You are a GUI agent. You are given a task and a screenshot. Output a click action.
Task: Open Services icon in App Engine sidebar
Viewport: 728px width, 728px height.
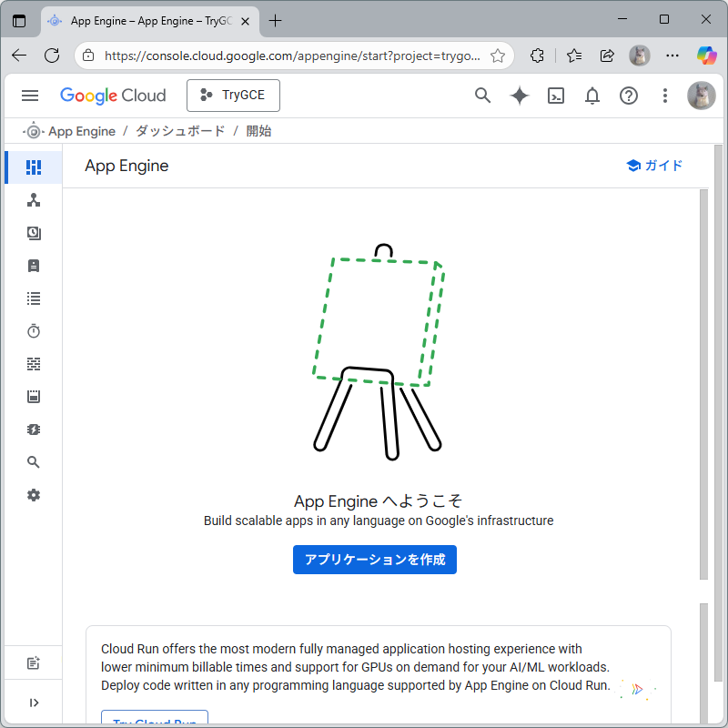point(34,200)
